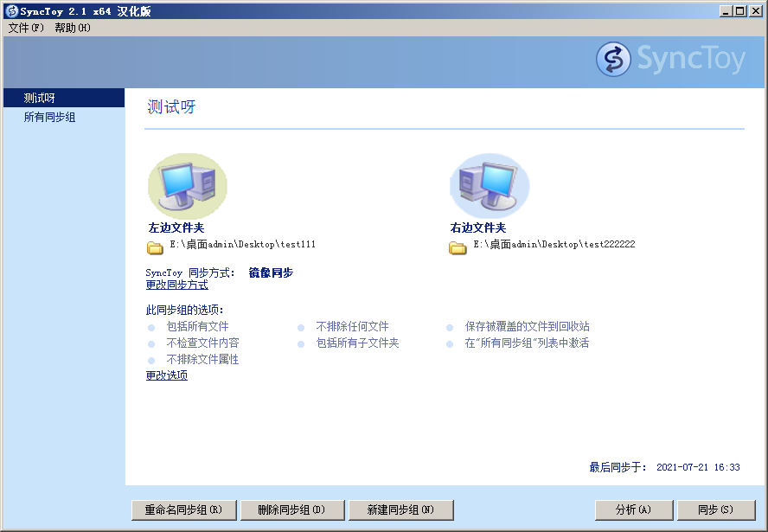Click the yellow folder icon beside test222222 path

[458, 248]
